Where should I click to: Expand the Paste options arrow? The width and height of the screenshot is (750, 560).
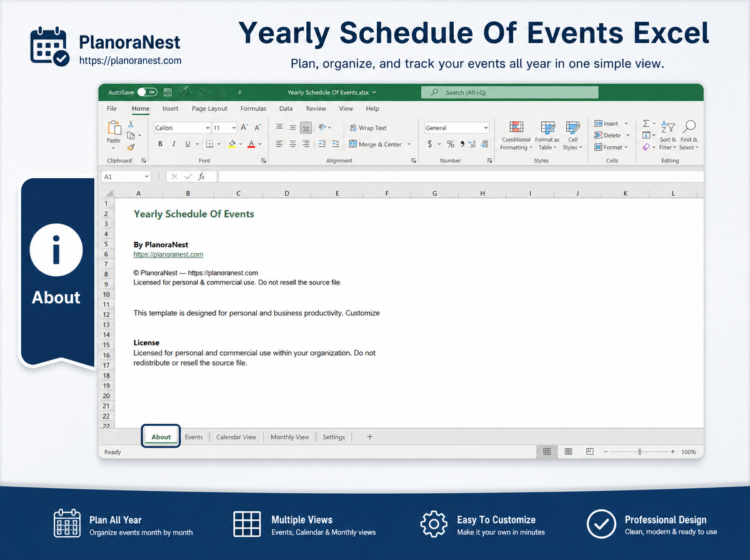(x=113, y=148)
